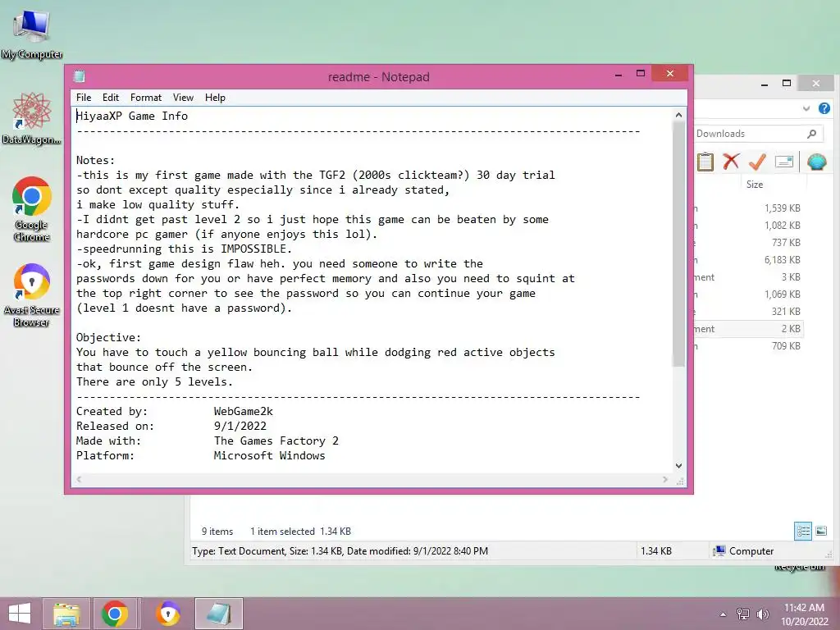Click the Paste clipboard icon in Explorer
Image resolution: width=840 pixels, height=630 pixels.
click(x=705, y=162)
